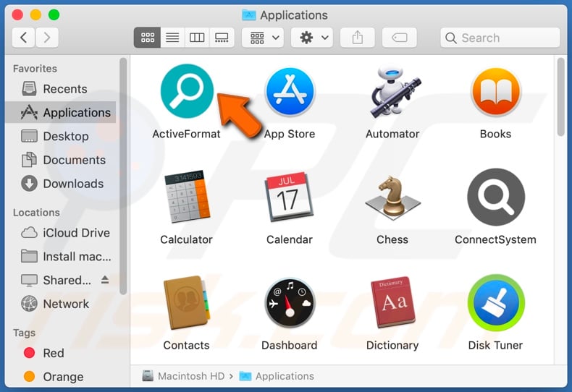Click the sidebar vertical scrollbar
This screenshot has width=572, height=392.
(x=123, y=176)
